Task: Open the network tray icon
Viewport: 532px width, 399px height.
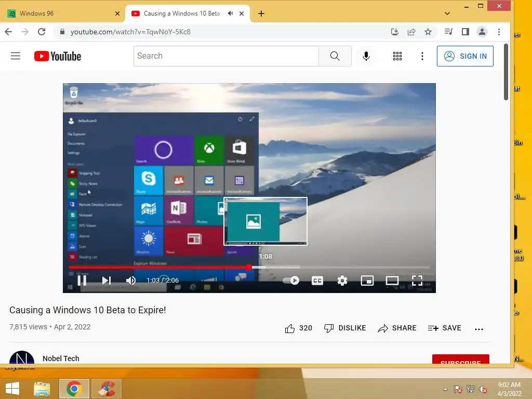Action: tap(471, 389)
